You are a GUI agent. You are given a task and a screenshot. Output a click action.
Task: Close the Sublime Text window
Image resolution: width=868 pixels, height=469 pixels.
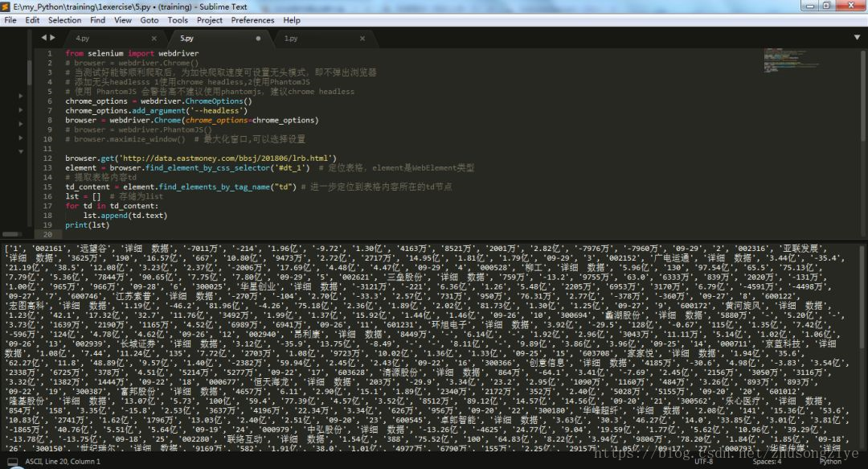click(x=851, y=6)
